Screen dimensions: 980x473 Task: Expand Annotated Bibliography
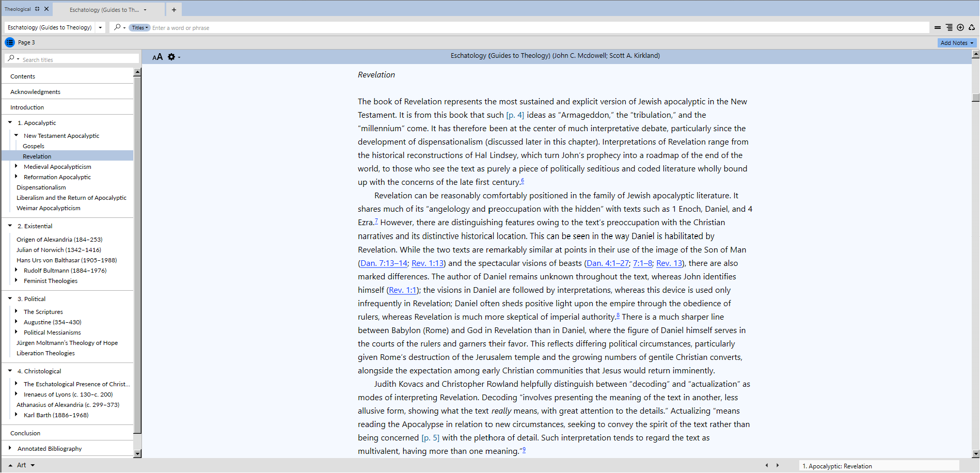(x=10, y=448)
